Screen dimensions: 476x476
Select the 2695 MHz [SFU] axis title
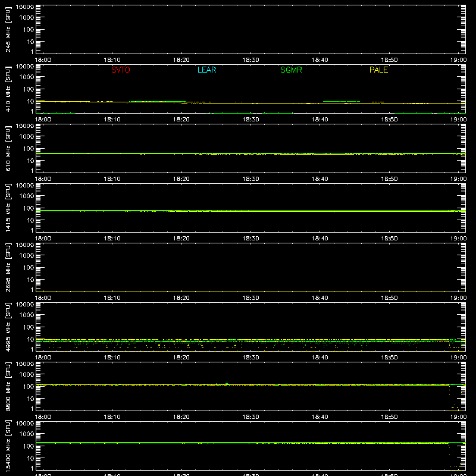tap(8, 267)
